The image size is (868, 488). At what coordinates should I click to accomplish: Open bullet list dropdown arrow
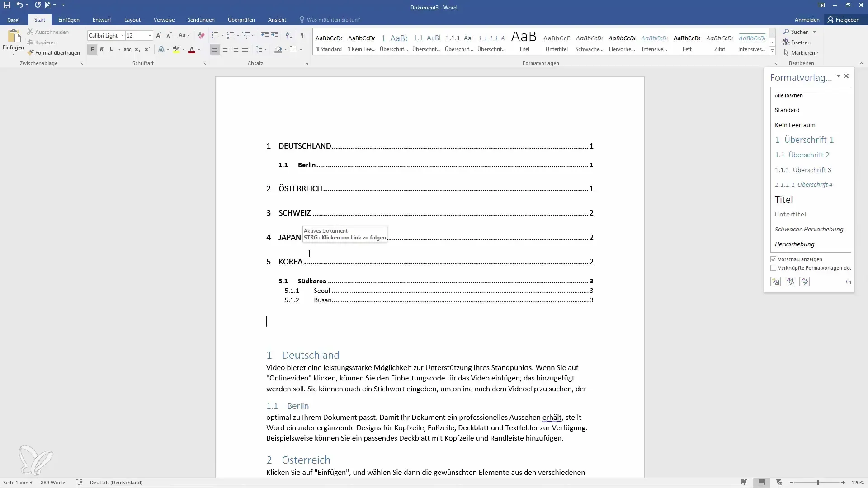click(222, 35)
